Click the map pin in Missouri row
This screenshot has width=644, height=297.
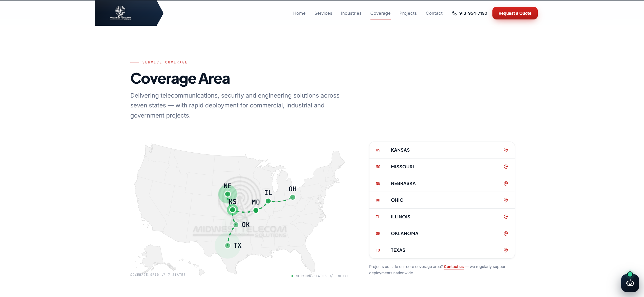point(506,167)
